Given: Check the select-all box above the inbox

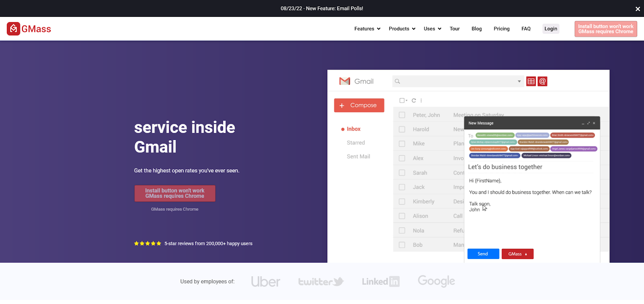Looking at the screenshot, I should [x=402, y=101].
